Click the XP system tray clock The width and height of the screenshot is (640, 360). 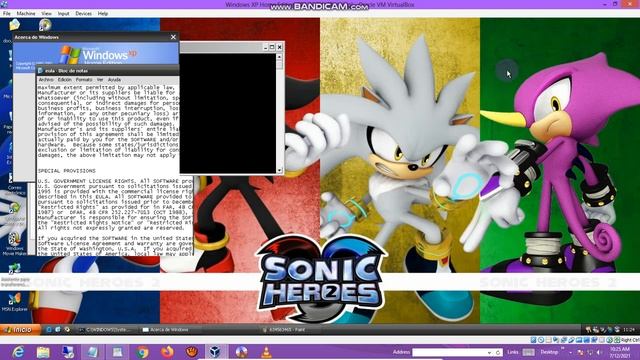click(x=629, y=329)
